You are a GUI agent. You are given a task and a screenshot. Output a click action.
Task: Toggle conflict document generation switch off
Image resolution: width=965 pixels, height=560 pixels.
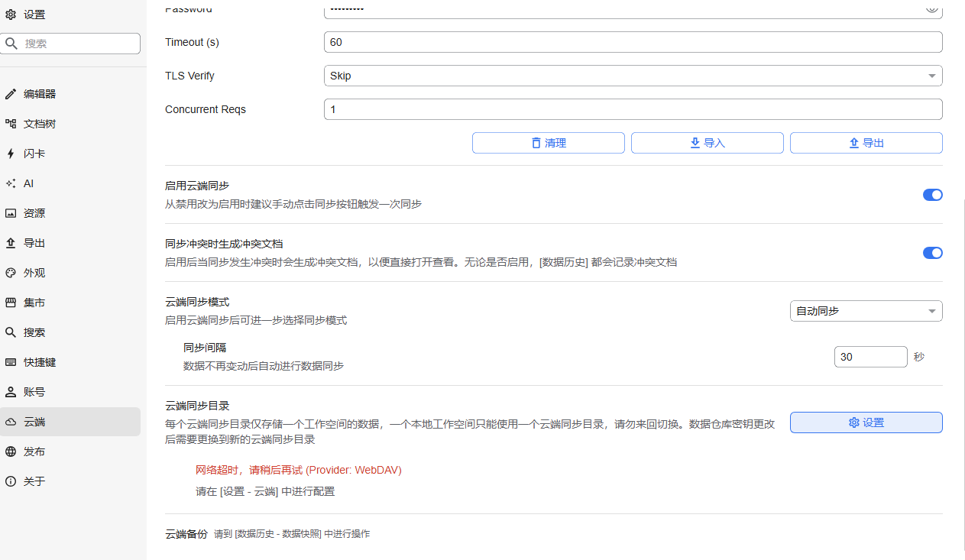pos(932,253)
